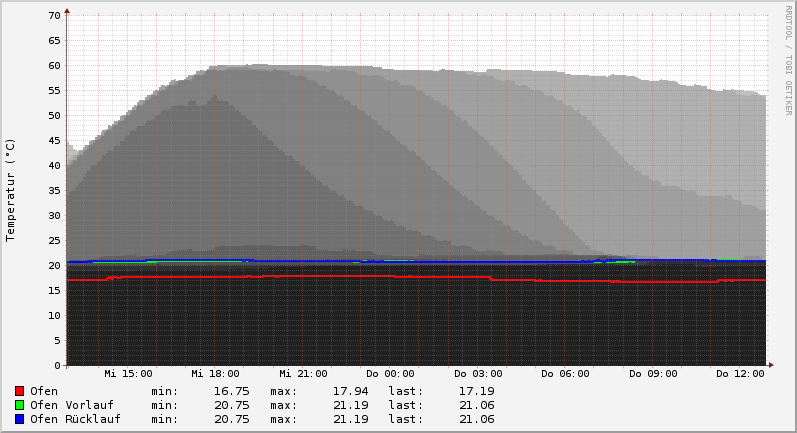
Task: Click the red arrow ending the X axis
Action: click(771, 365)
